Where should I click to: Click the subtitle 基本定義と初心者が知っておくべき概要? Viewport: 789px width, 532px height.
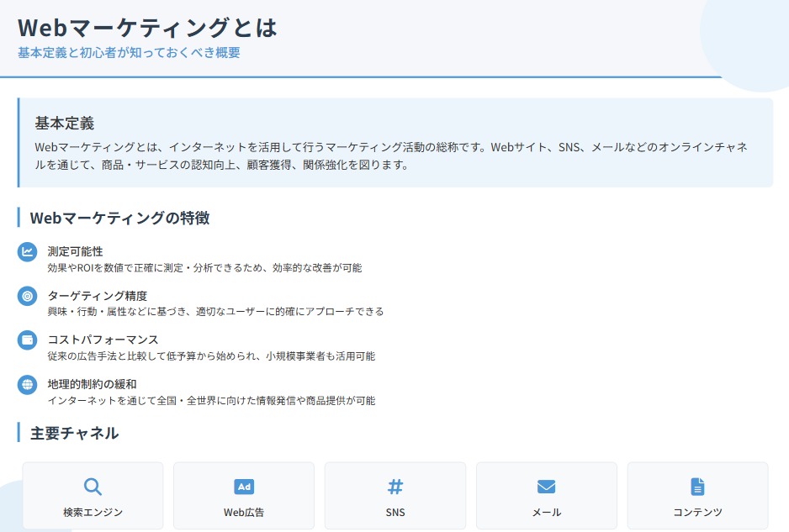(129, 53)
